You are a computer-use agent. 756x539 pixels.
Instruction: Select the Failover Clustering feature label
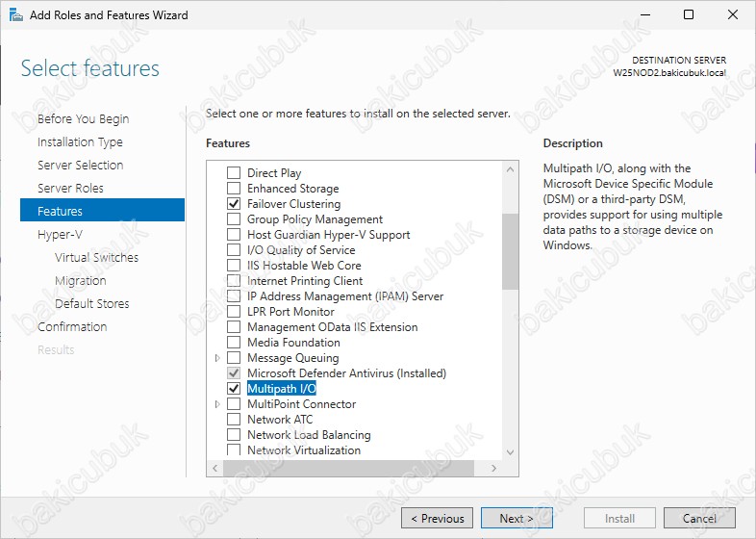(x=293, y=204)
